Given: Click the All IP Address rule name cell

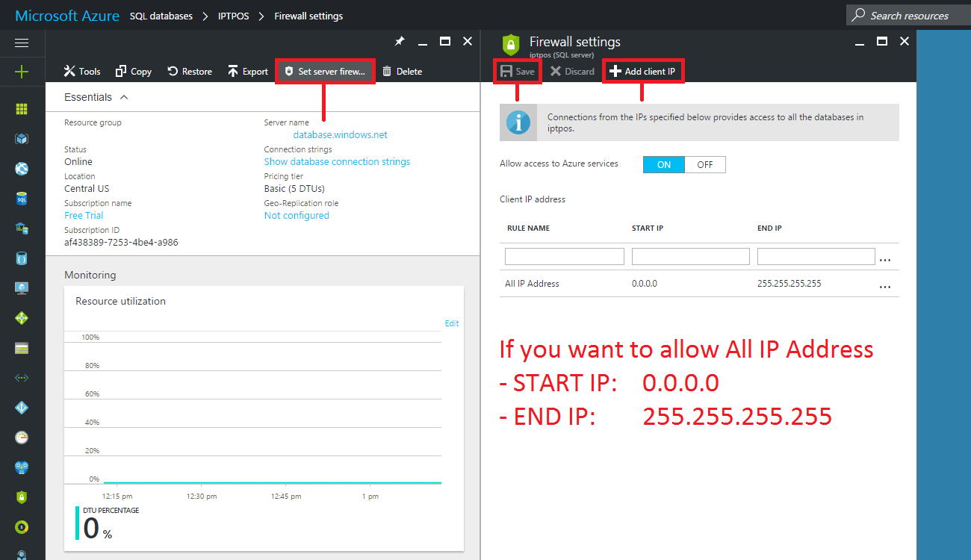Looking at the screenshot, I should click(x=532, y=284).
